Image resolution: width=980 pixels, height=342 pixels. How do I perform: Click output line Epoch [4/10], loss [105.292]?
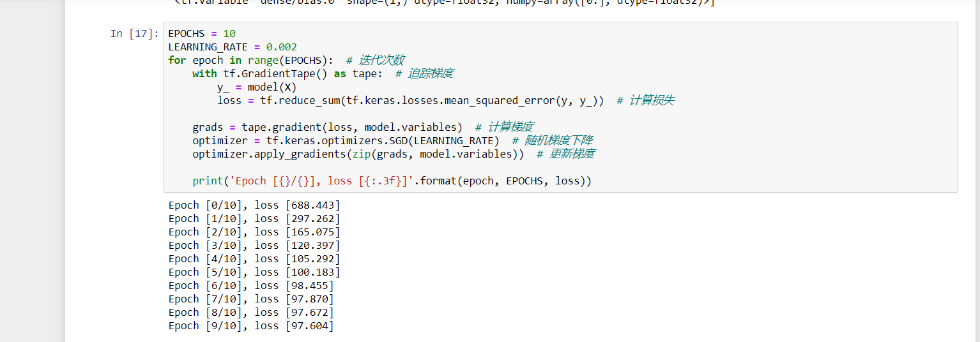point(254,259)
